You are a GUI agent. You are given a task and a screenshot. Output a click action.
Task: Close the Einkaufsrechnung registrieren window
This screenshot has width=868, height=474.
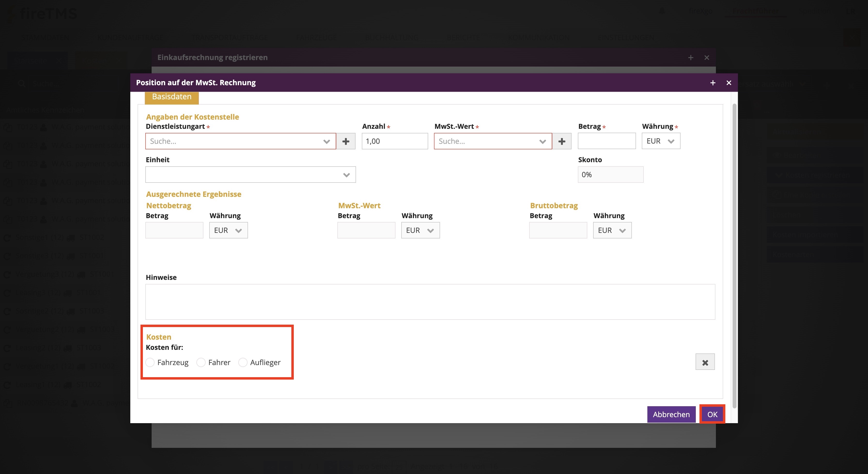707,58
